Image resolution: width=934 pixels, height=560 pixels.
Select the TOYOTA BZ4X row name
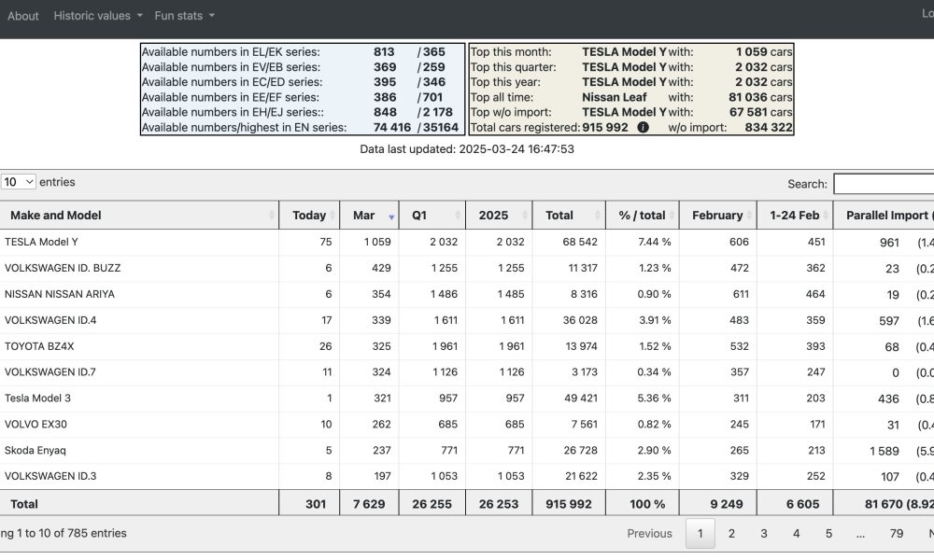click(39, 346)
